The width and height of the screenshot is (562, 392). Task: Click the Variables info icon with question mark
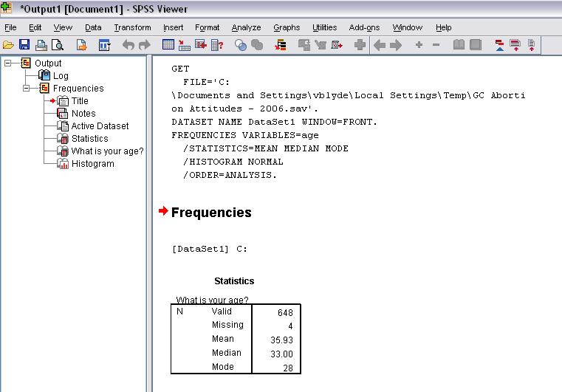click(218, 46)
